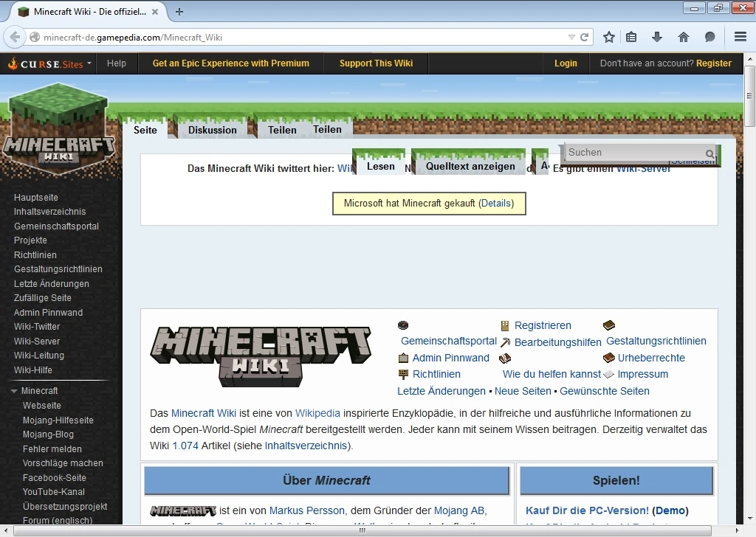The image size is (756, 537).
Task: Click the sign icon next to Richtlinien
Action: (x=404, y=374)
